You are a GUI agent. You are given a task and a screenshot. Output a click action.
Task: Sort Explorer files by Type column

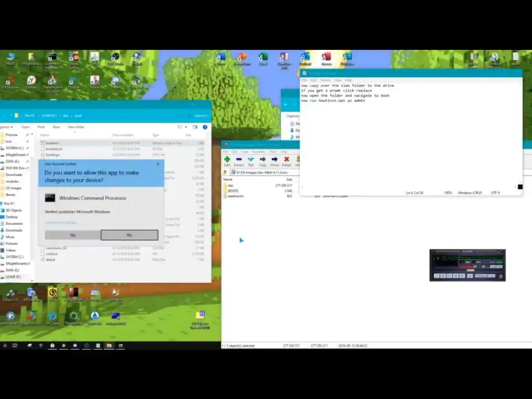[x=156, y=135]
